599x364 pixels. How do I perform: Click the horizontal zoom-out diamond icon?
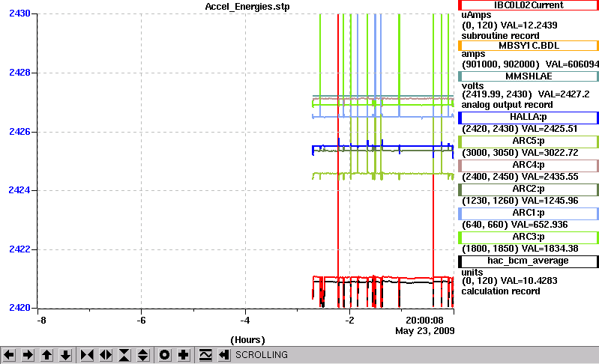coord(106,355)
